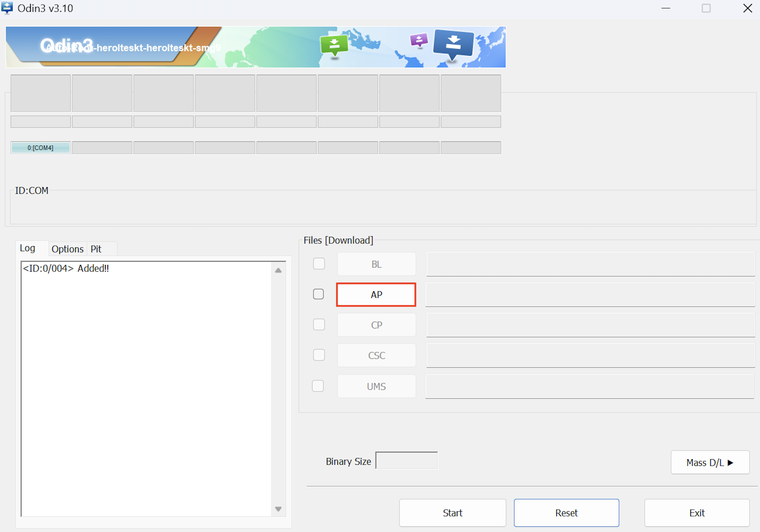Click the 0:[COM4] port indicator
The width and height of the screenshot is (760, 532).
tap(40, 147)
